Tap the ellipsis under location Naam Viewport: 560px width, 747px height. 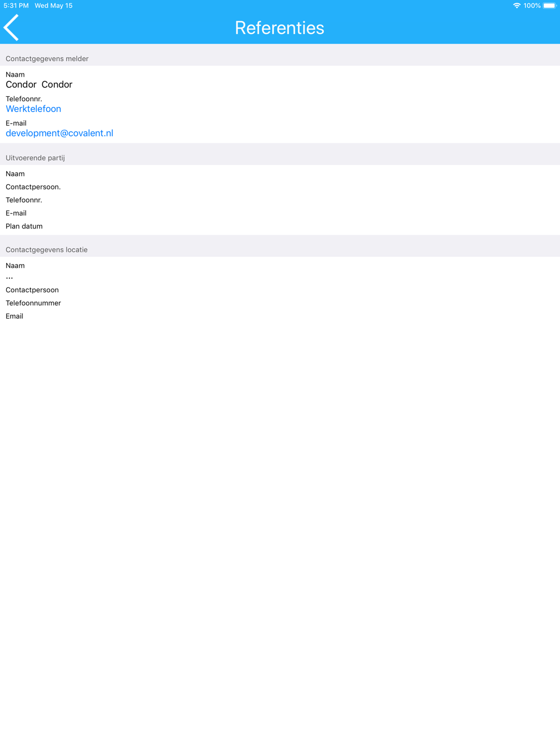coord(10,278)
